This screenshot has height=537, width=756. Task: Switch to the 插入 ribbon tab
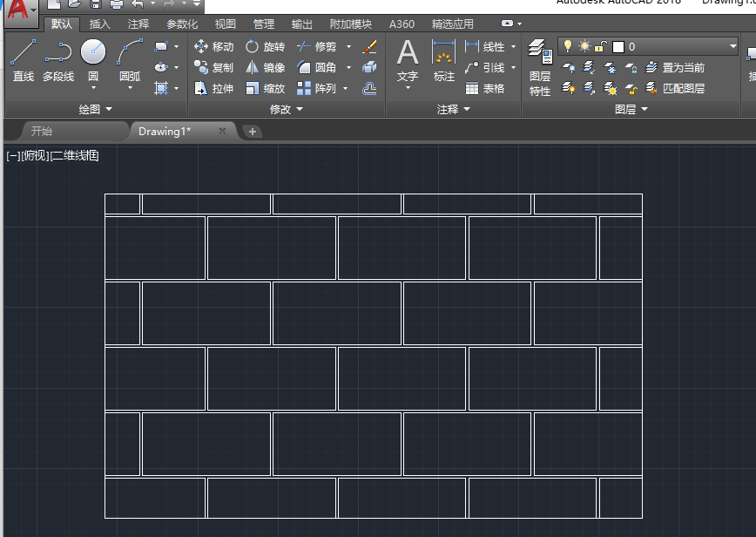[x=100, y=24]
